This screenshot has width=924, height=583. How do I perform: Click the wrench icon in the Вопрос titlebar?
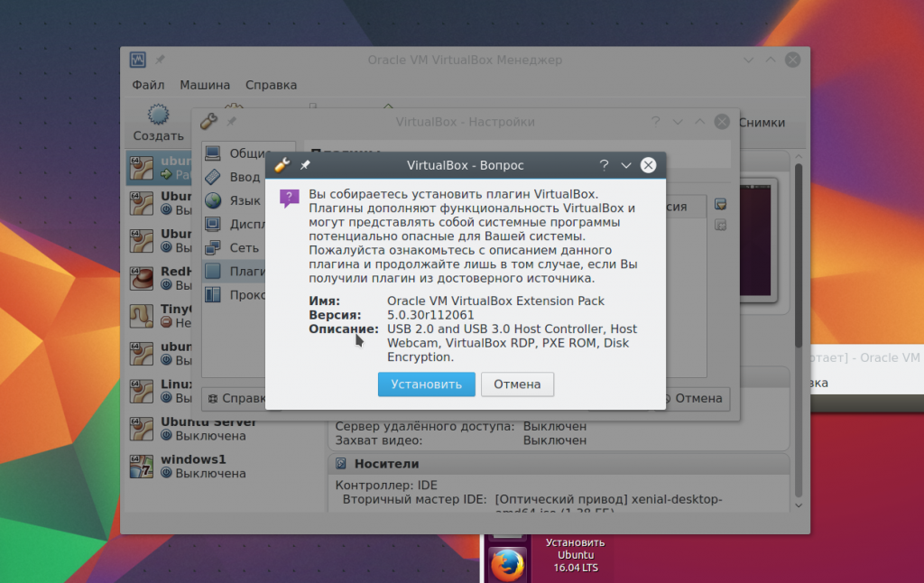click(x=282, y=165)
